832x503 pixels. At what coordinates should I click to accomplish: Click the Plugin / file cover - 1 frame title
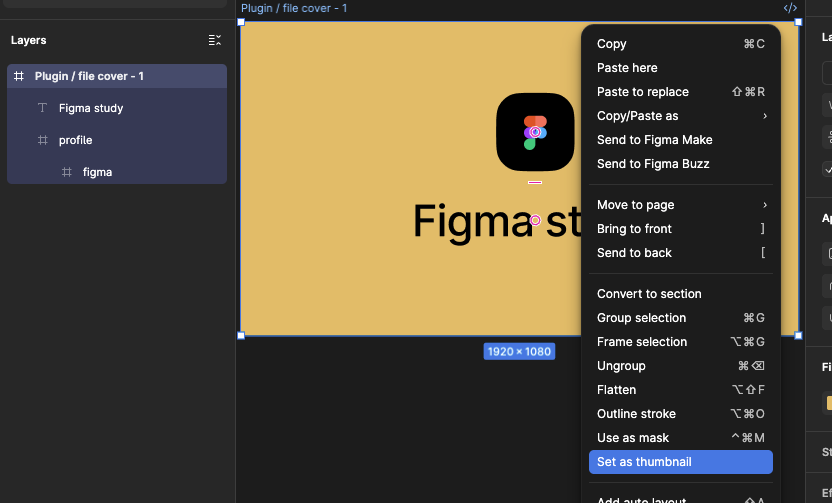(294, 8)
